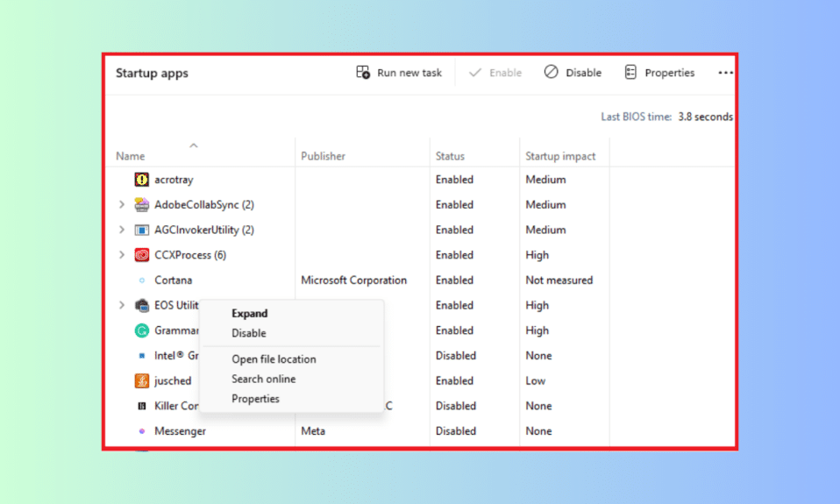The height and width of the screenshot is (504, 840).
Task: Click the Cortana circle icon
Action: click(141, 280)
